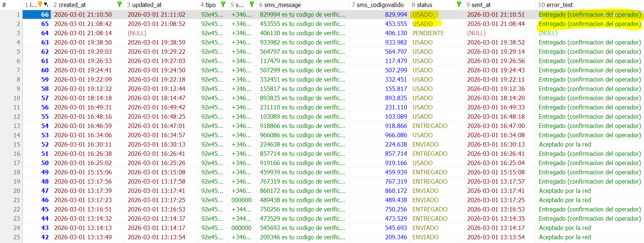This screenshot has width=644, height=243.
Task: Click 'Aceptado por la red' in row 15
Action: click(565, 144)
